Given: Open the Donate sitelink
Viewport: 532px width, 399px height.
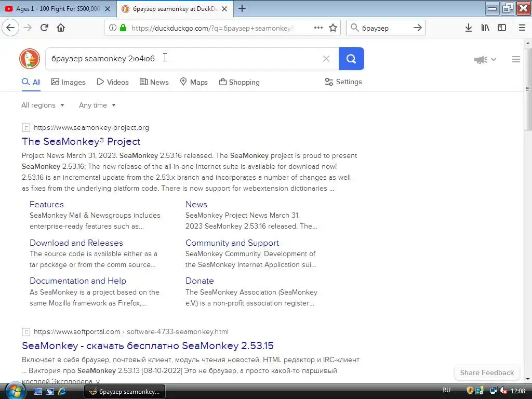Looking at the screenshot, I should point(199,281).
